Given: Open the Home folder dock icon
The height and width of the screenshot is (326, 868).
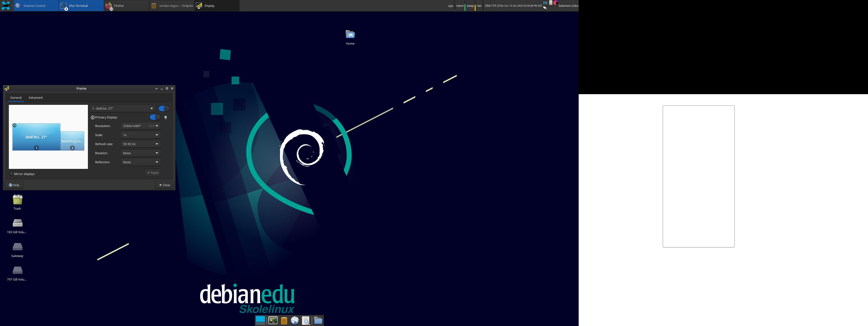Looking at the screenshot, I should (x=318, y=321).
